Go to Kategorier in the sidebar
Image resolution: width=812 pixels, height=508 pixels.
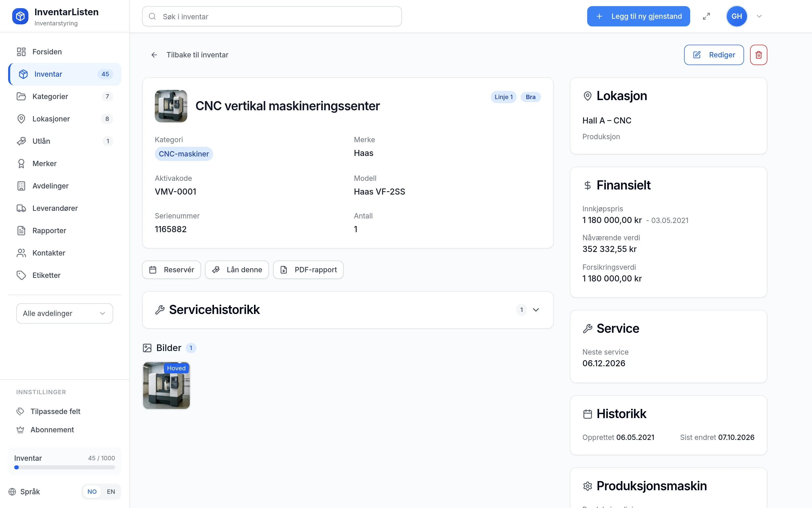point(64,97)
